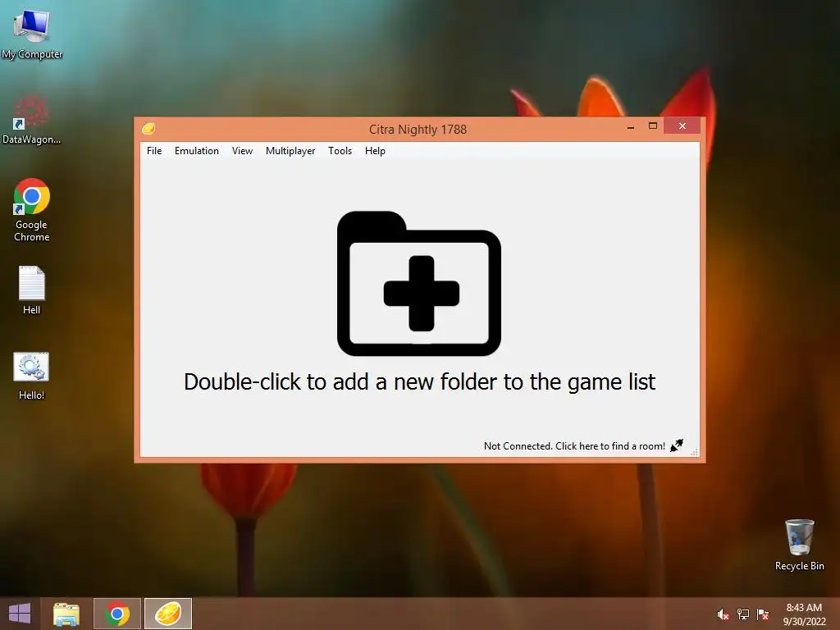Switch to Chrome in the taskbar

tap(117, 614)
